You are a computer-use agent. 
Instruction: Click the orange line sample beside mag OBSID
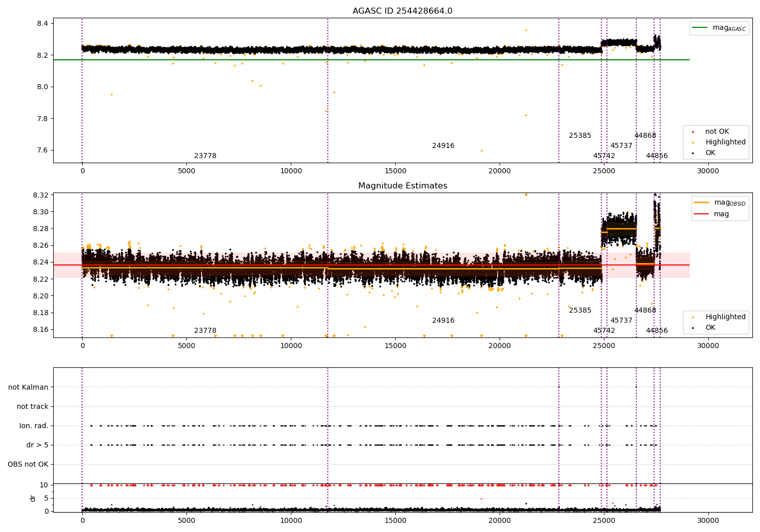tap(701, 203)
